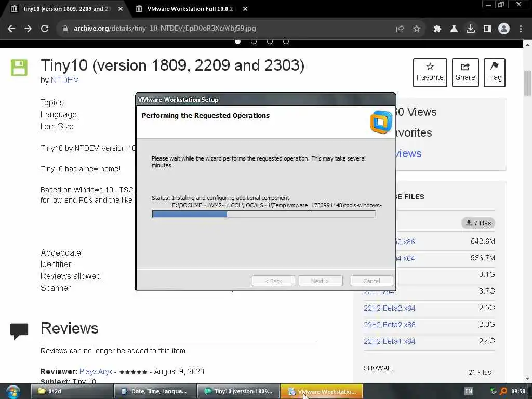The image size is (532, 399).
Task: Toggle the browser side panel icon
Action: tap(487, 29)
